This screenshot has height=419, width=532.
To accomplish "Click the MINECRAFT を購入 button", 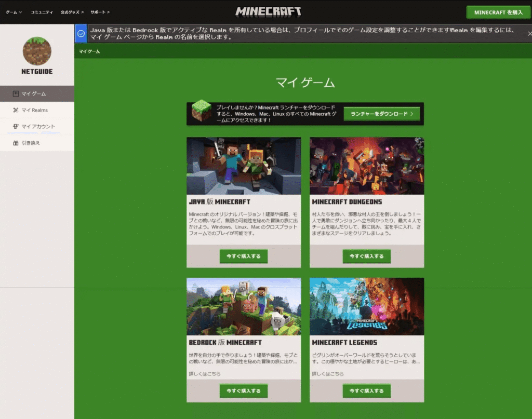I will [x=498, y=12].
